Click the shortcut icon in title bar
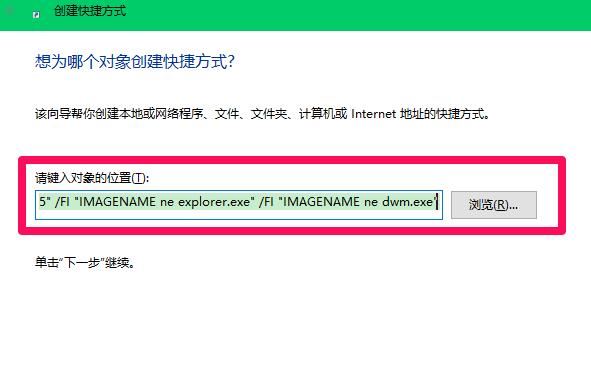Screen dimensions: 591x380 pyautogui.click(x=36, y=15)
